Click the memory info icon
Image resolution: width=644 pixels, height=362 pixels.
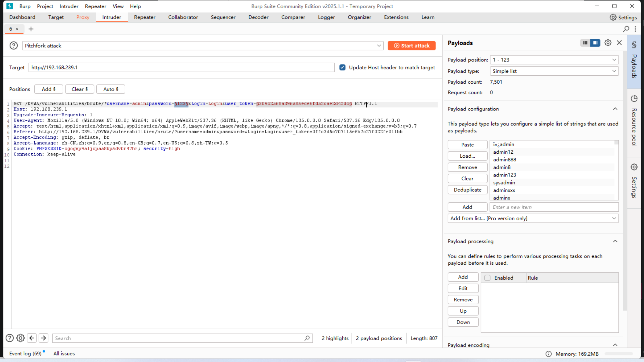click(548, 354)
